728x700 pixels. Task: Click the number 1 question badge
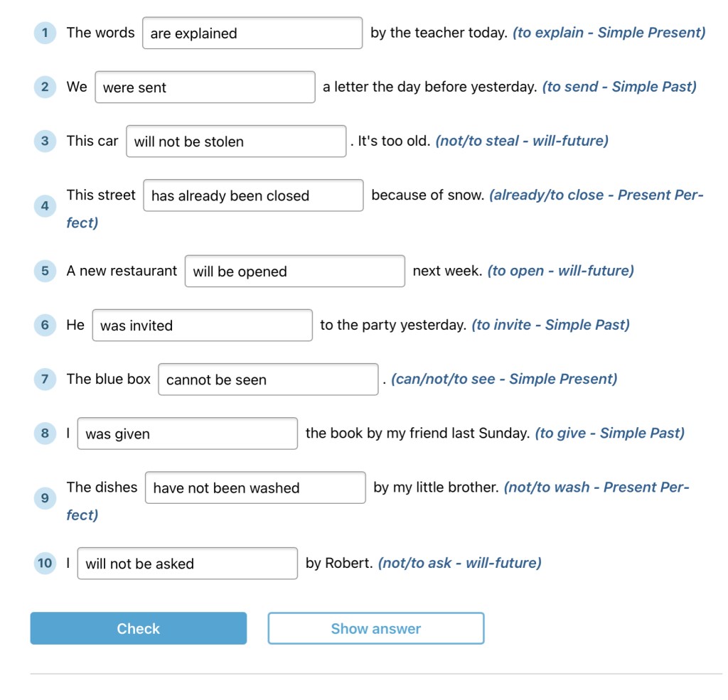(45, 33)
